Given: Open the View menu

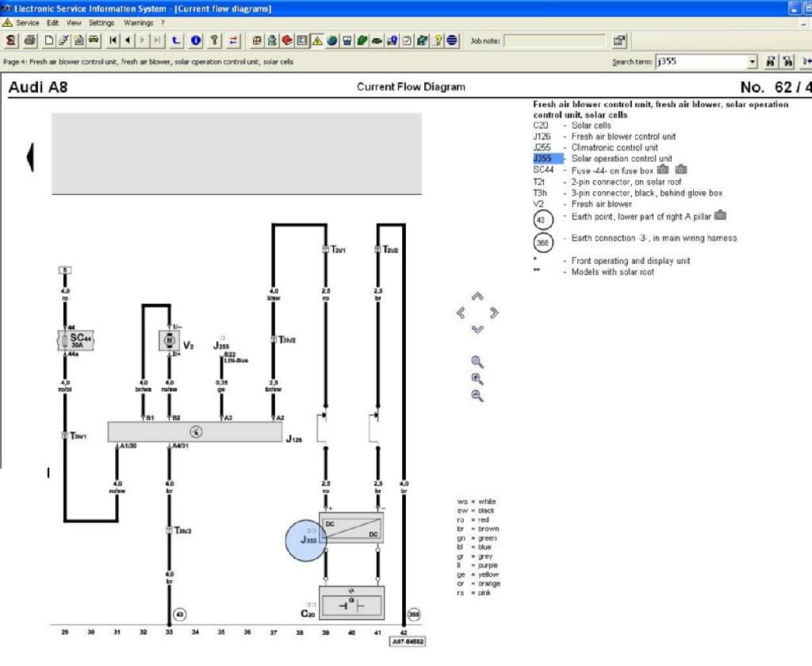Looking at the screenshot, I should pyautogui.click(x=74, y=23).
